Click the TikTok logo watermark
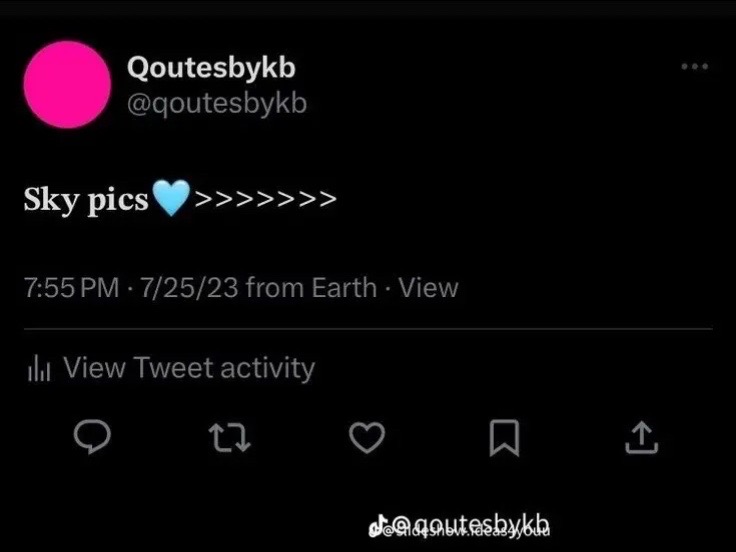736x552 pixels. click(378, 525)
